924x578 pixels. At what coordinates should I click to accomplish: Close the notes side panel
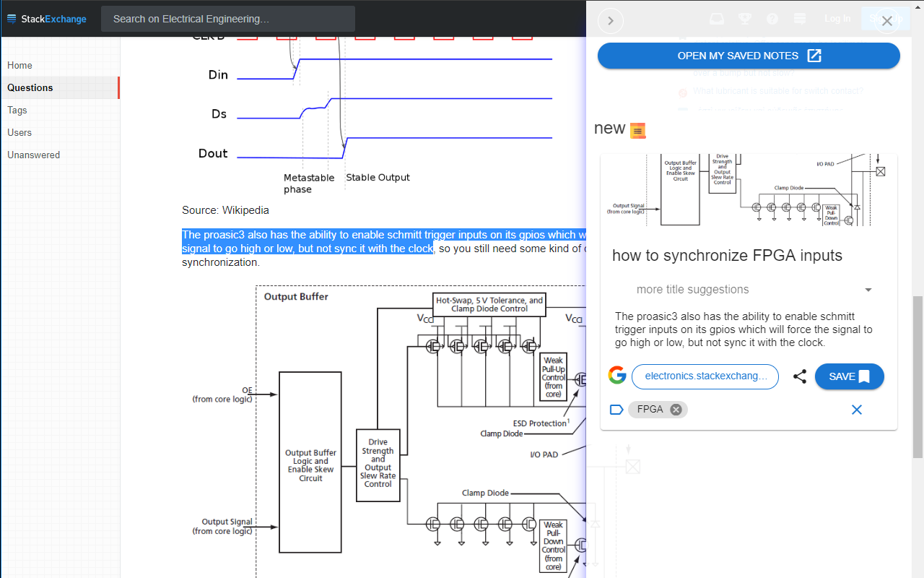coord(887,21)
